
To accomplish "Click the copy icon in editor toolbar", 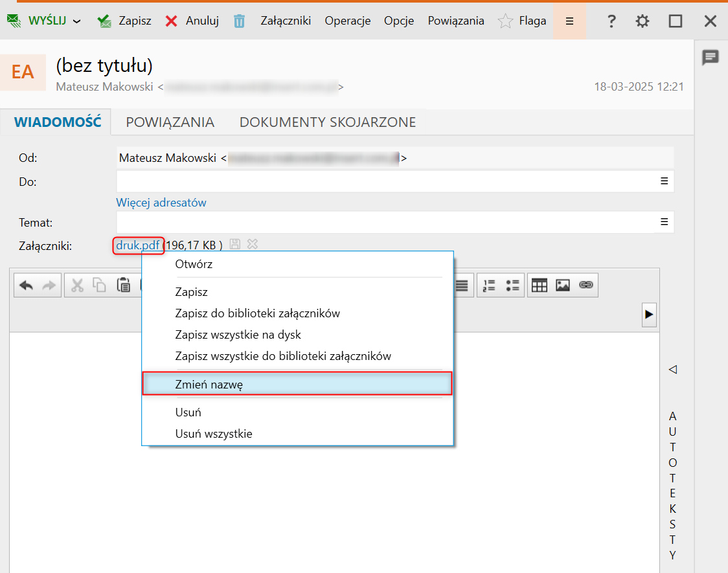I will click(x=99, y=286).
